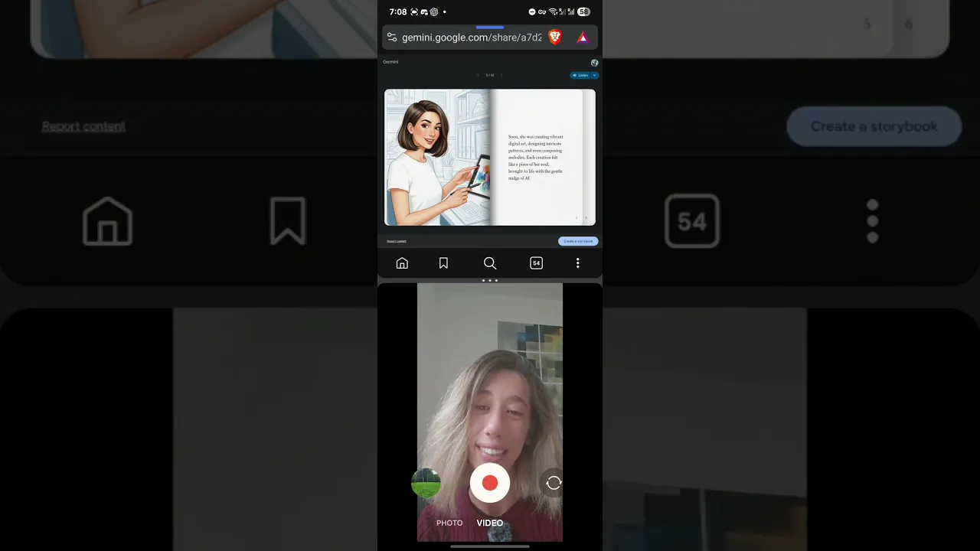This screenshot has width=980, height=551.
Task: Go to previous storybook page arrow
Action: tap(478, 75)
